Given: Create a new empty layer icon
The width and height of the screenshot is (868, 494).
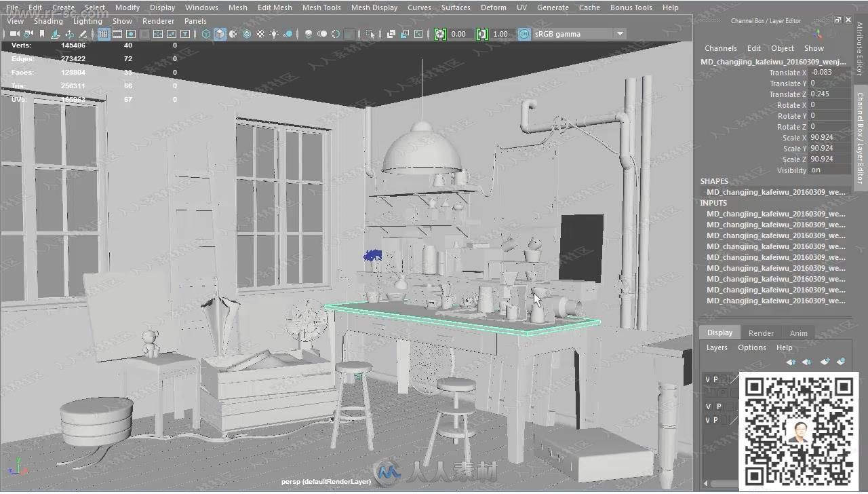Looking at the screenshot, I should (825, 362).
